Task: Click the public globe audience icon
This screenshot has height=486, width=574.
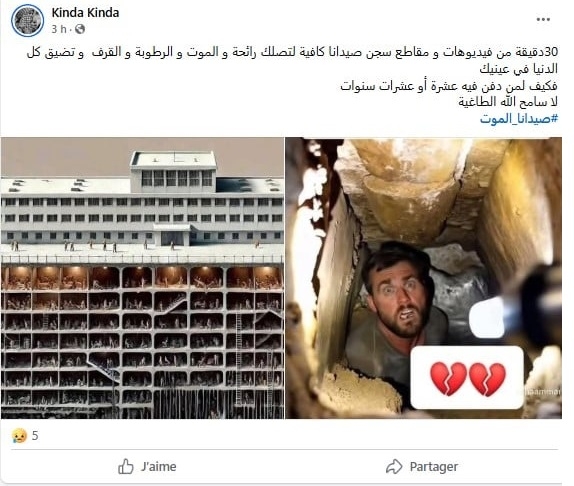Action: 80,29
